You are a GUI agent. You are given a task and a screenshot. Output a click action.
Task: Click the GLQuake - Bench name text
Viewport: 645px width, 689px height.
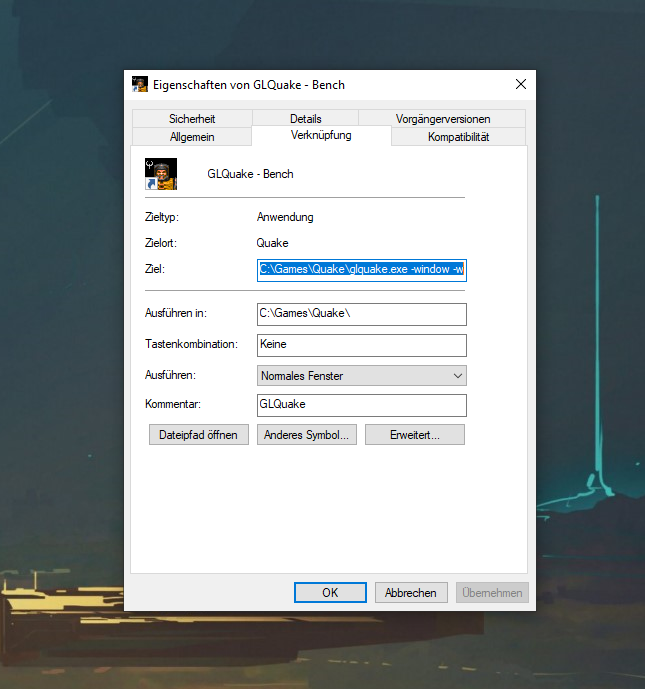[x=250, y=174]
